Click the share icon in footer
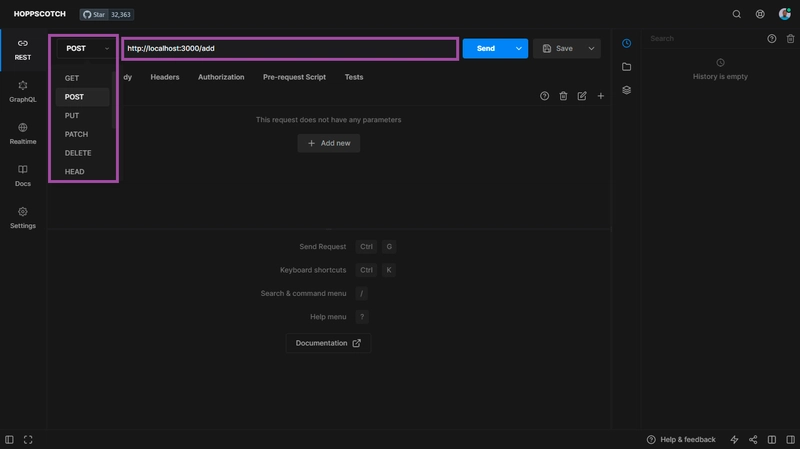 coord(753,440)
